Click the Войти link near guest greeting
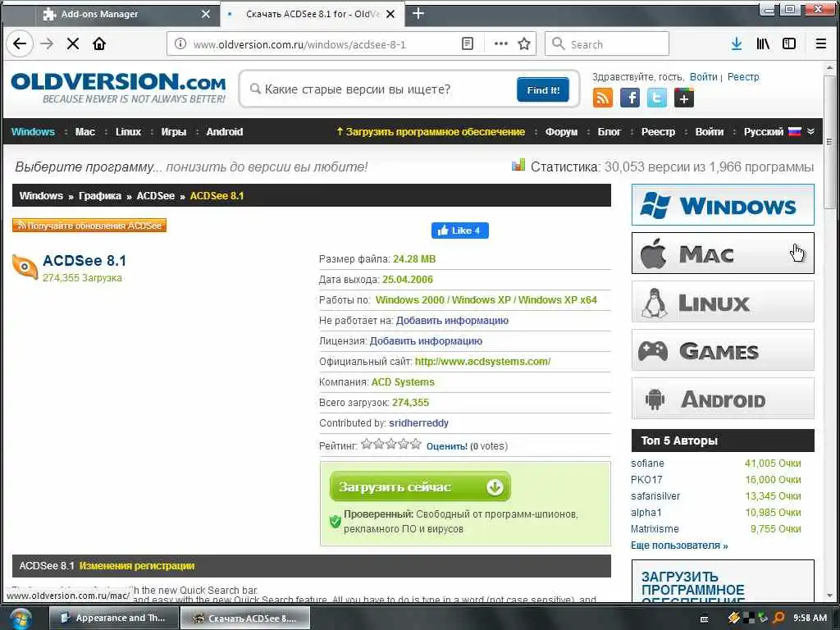Screen dimensions: 840x630 tap(703, 76)
